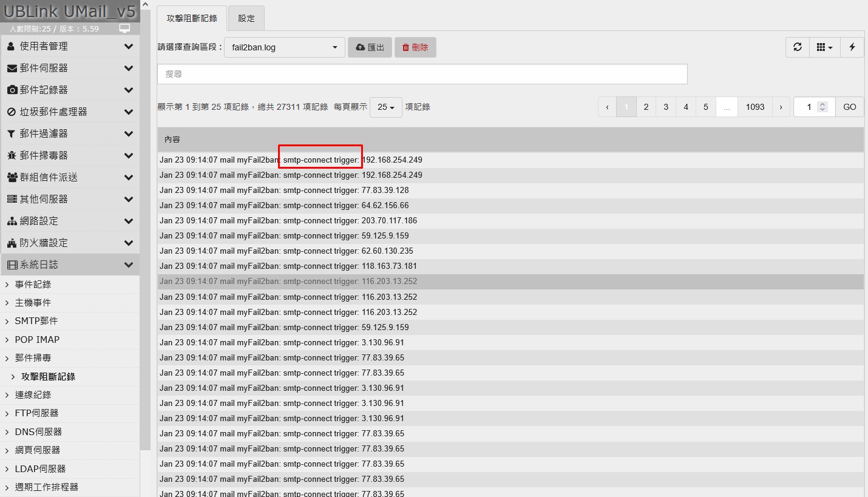This screenshot has width=868, height=497.
Task: Open 使用者管理 user management menu
Action: (70, 46)
